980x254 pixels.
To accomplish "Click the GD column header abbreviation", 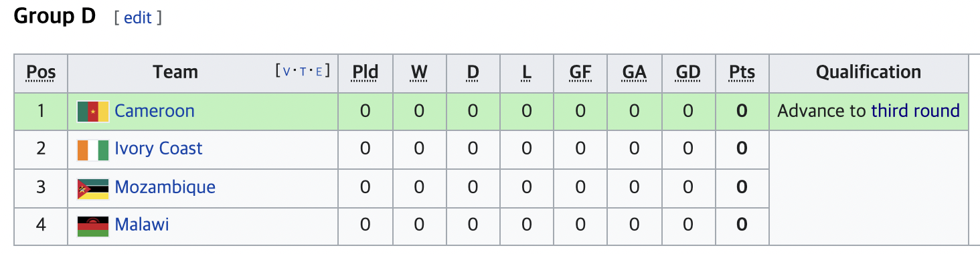I will coord(688,72).
